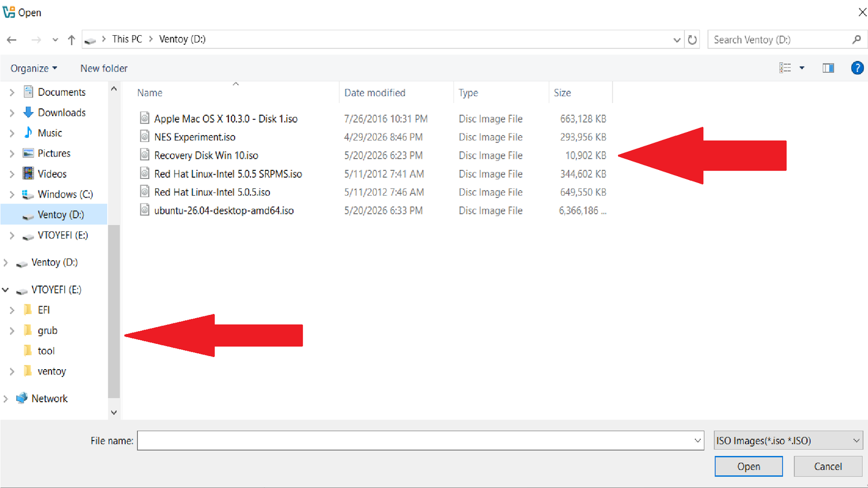Open Help with the question mark icon

point(857,68)
